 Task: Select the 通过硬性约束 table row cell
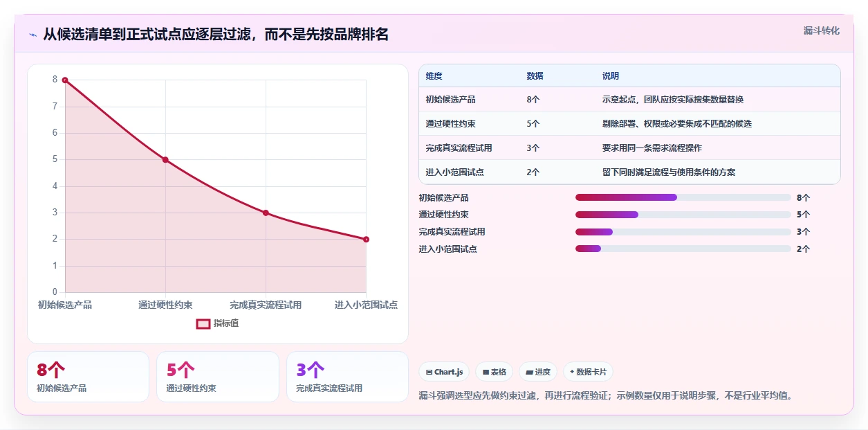coord(450,124)
